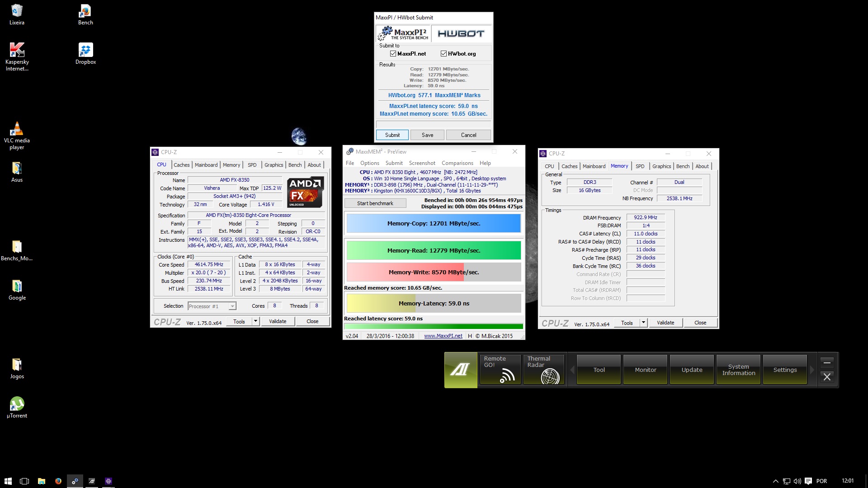Viewport: 868px width, 488px height.
Task: Open the Kaspersky Internet Security icon
Action: (x=17, y=56)
